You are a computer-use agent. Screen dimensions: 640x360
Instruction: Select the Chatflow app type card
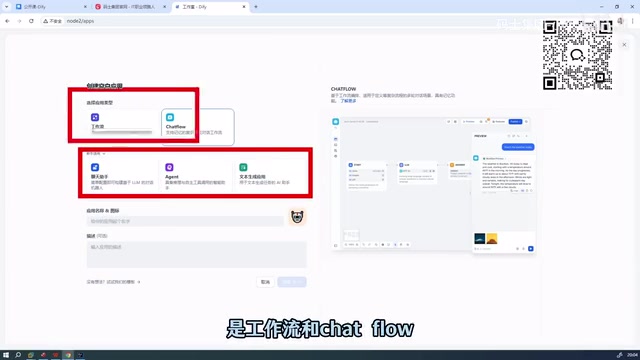(198, 127)
